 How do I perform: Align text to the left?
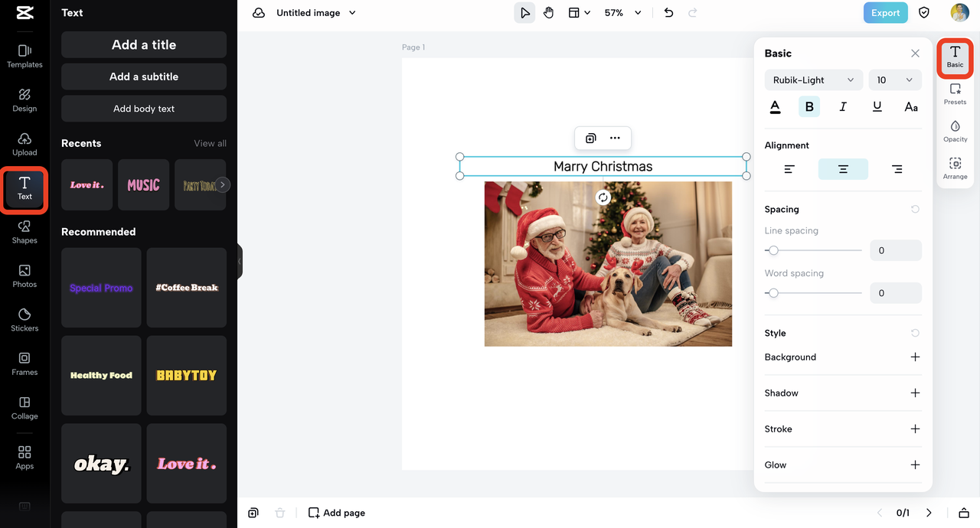789,169
